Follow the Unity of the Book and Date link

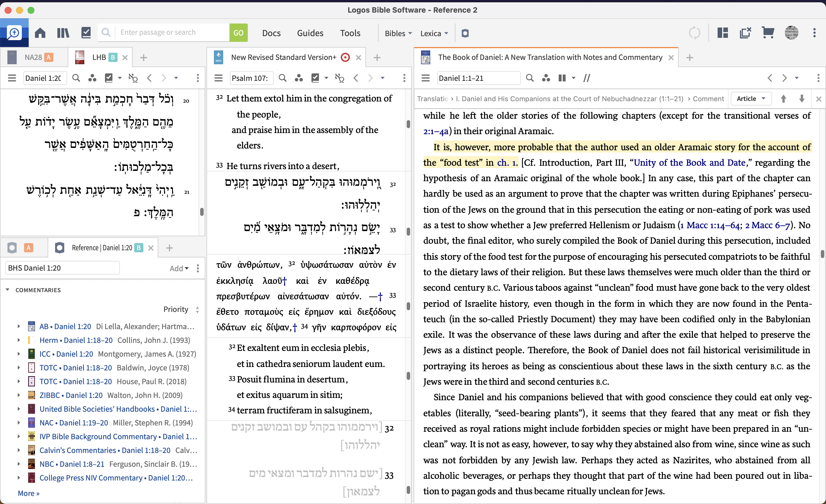pos(689,162)
